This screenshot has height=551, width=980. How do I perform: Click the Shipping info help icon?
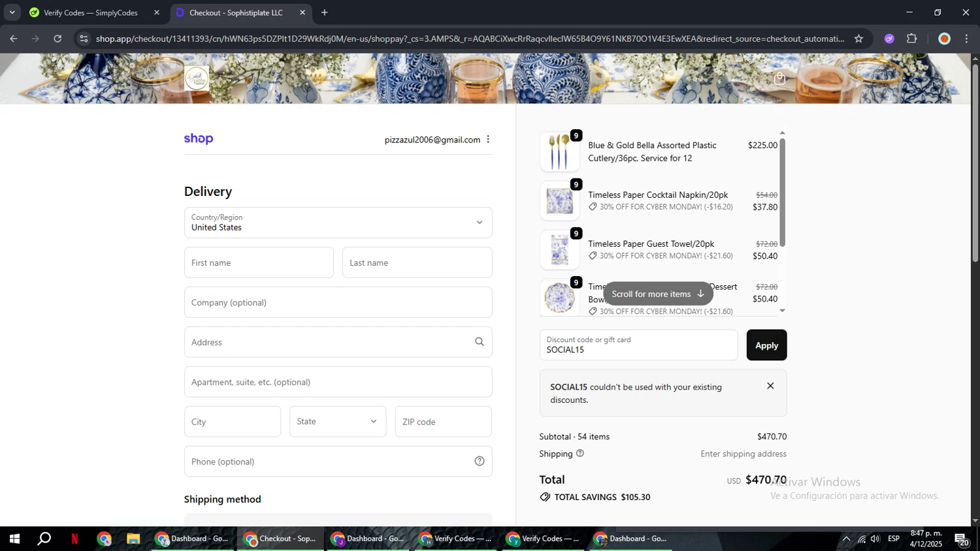point(580,453)
